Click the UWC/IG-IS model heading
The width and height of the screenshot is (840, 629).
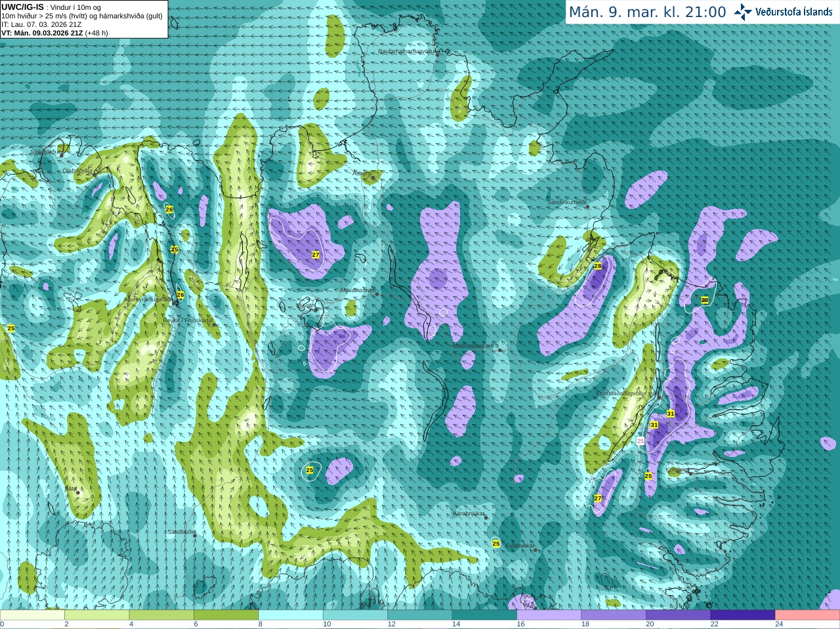tap(23, 7)
